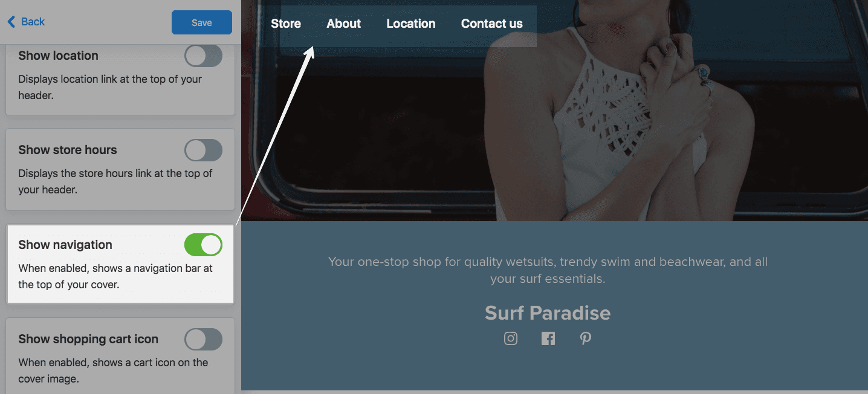The width and height of the screenshot is (868, 394).
Task: Open the Instagram social icon
Action: pos(511,338)
